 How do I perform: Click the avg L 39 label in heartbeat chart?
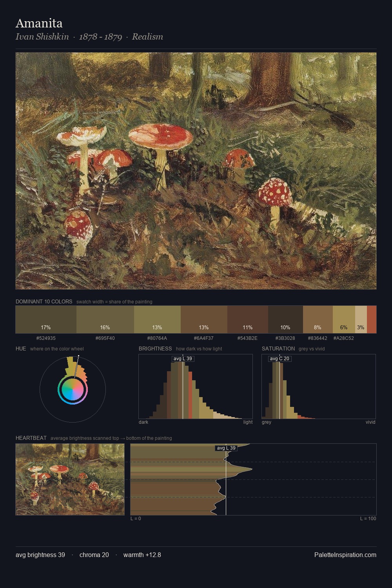[226, 448]
